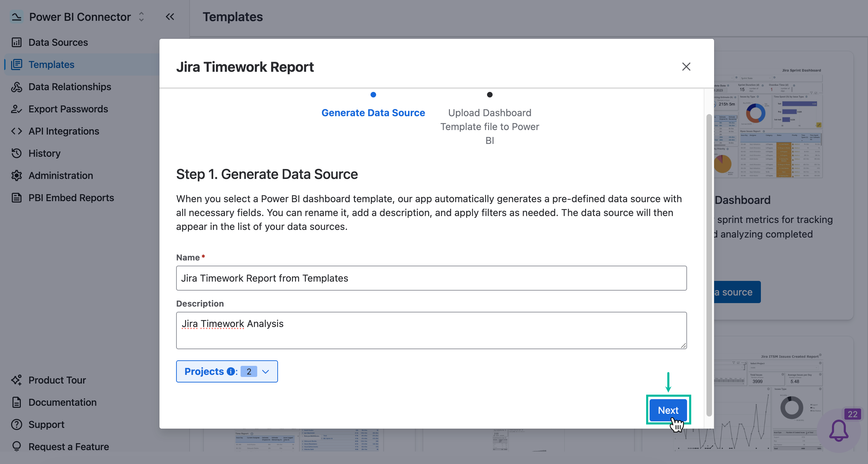The width and height of the screenshot is (868, 464).
Task: Click the Projects info icon
Action: 231,371
